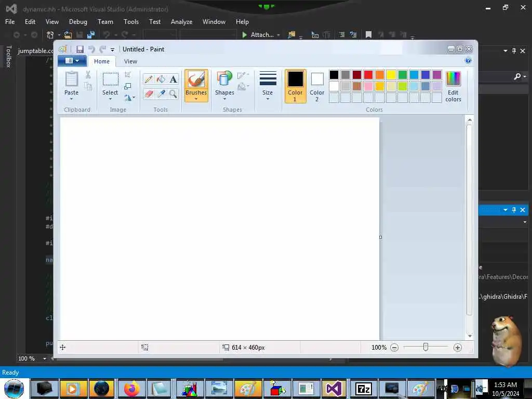Click the Windows Start orb
Image resolution: width=532 pixels, height=399 pixels.
(x=14, y=389)
